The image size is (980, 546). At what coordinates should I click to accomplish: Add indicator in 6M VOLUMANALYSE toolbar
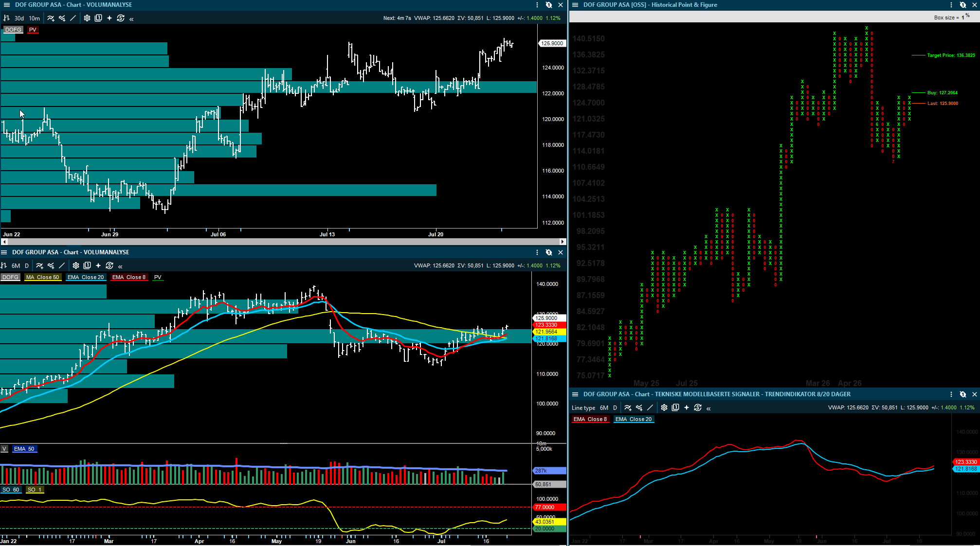[x=39, y=265]
